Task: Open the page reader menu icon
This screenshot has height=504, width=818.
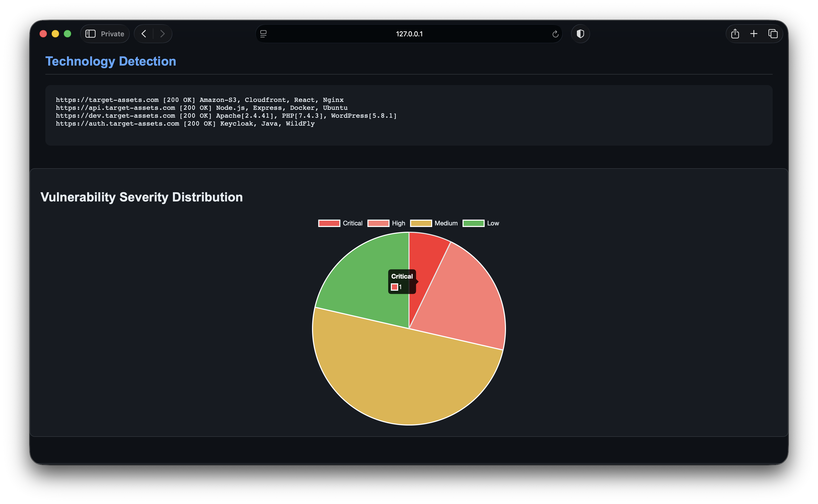Action: point(263,34)
